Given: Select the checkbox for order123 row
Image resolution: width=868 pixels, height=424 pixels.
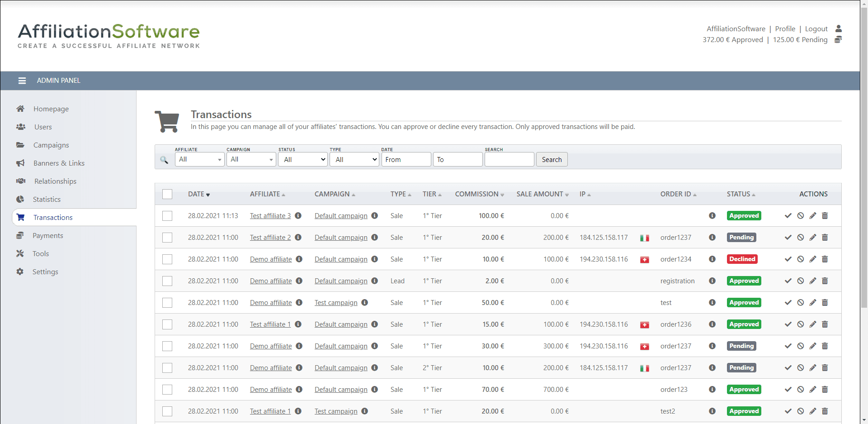Looking at the screenshot, I should [x=167, y=390].
